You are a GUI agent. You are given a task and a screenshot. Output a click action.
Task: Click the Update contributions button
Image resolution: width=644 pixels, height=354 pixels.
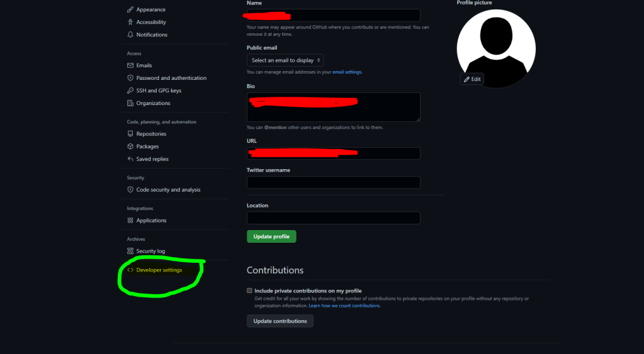[280, 321]
